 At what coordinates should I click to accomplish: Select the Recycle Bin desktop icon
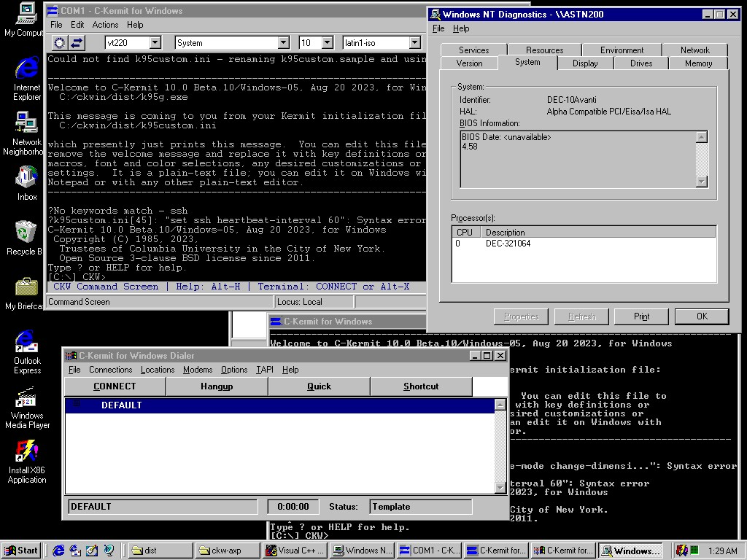25,238
